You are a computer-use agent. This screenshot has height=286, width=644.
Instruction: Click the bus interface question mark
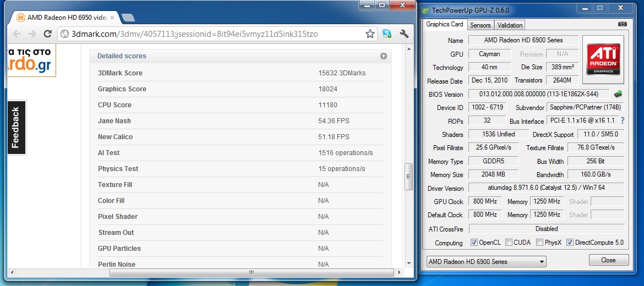tap(623, 120)
